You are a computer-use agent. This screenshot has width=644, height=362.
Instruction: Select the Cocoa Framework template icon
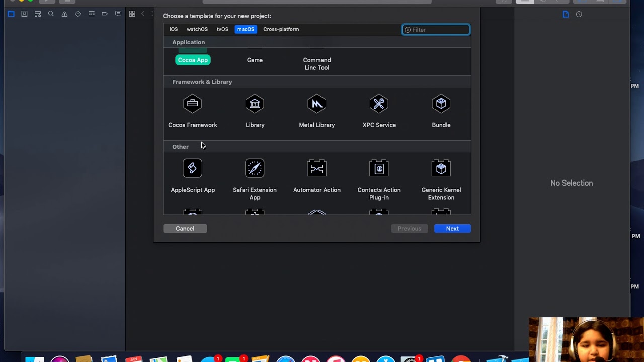click(192, 104)
